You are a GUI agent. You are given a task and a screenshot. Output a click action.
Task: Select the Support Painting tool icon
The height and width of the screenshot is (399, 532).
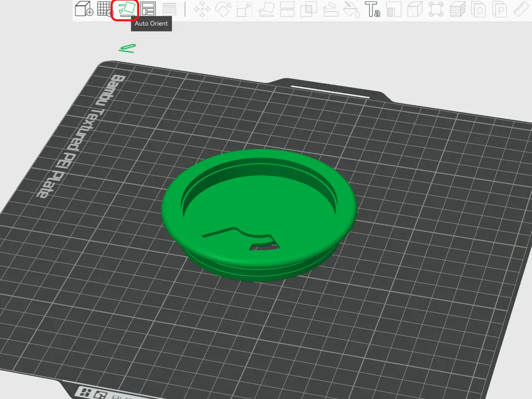(x=330, y=9)
